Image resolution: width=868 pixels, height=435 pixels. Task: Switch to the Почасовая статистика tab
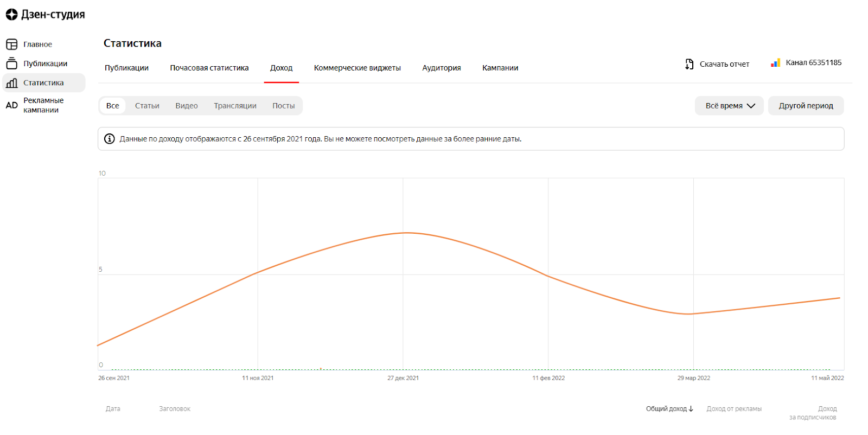click(209, 68)
